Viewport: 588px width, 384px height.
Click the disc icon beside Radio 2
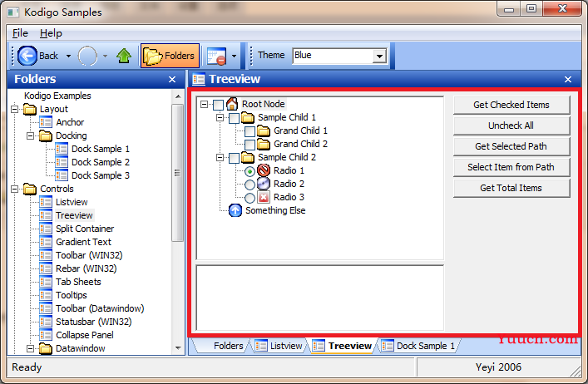[264, 184]
